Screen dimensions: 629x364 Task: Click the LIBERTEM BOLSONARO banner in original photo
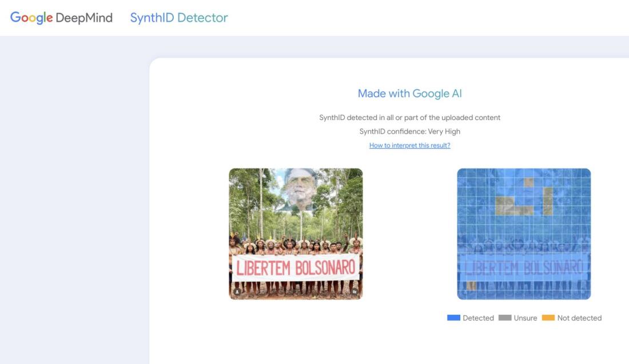pyautogui.click(x=296, y=267)
